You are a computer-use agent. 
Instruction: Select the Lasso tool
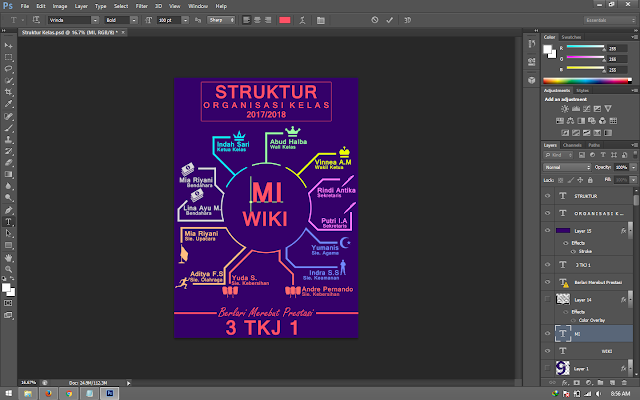pos(8,69)
